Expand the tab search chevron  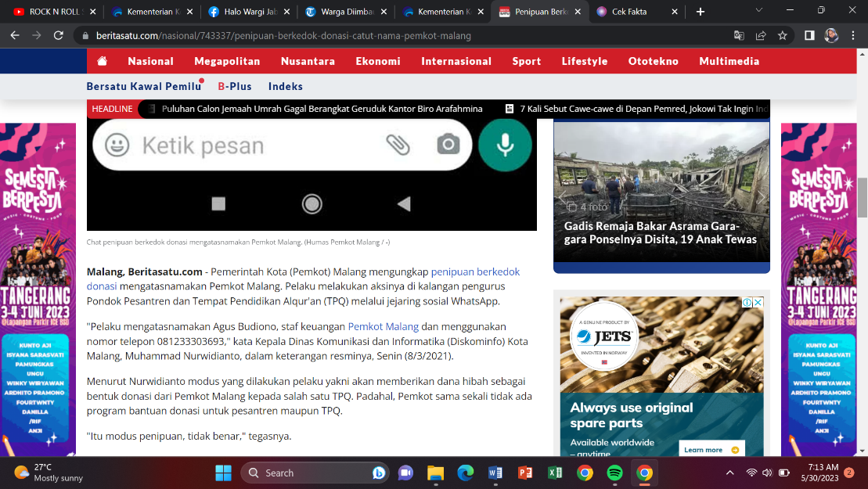pyautogui.click(x=759, y=11)
